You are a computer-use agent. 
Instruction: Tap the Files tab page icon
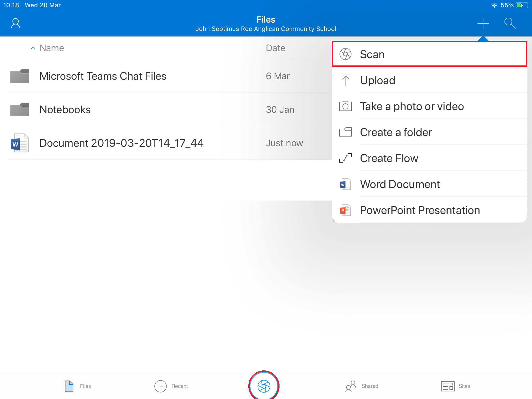tap(69, 386)
